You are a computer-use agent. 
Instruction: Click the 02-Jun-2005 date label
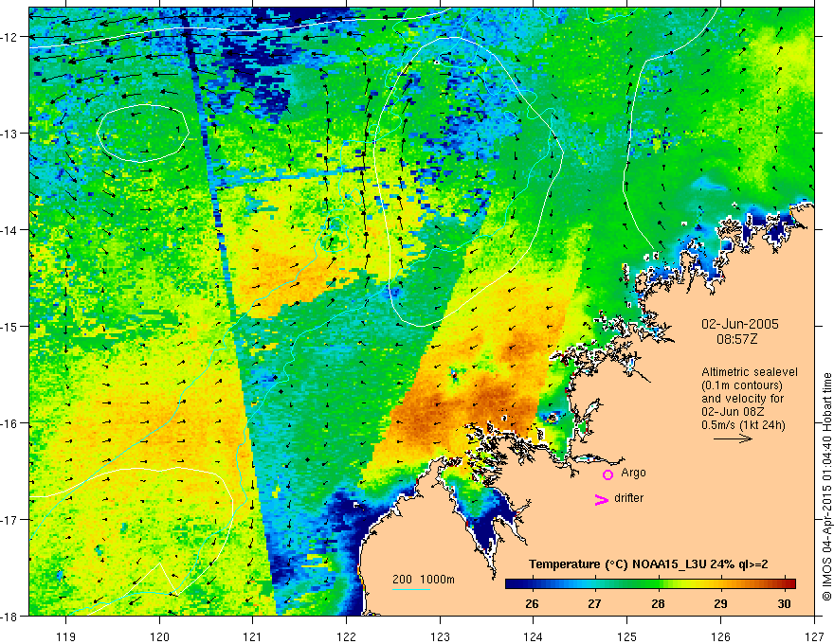740,324
